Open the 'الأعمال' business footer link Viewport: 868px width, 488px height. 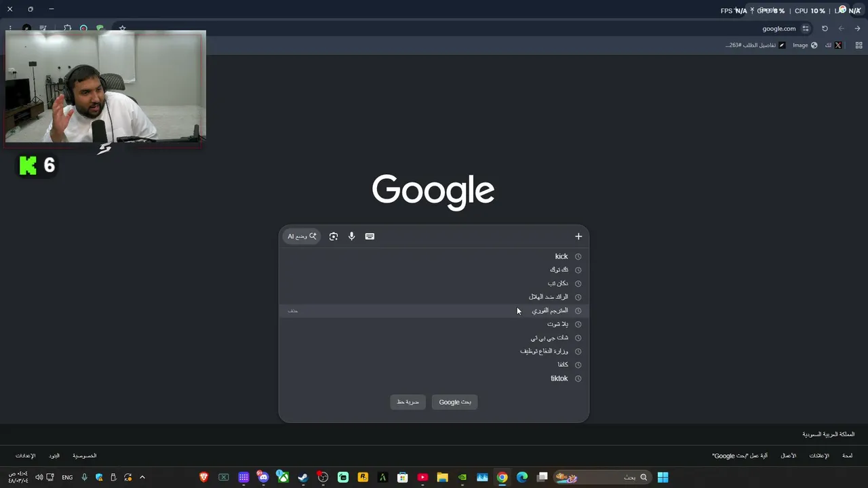788,456
